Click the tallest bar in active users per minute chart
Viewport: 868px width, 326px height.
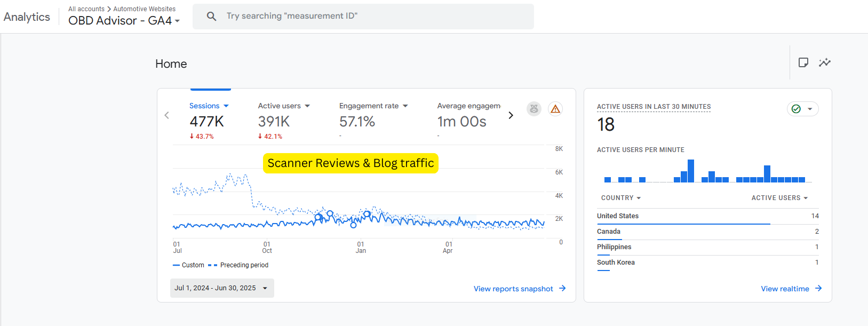691,171
